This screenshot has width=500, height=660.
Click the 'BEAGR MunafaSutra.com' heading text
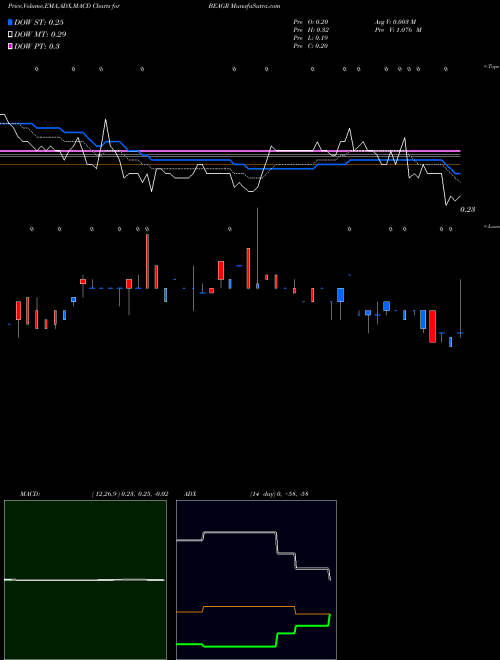coord(244,6)
